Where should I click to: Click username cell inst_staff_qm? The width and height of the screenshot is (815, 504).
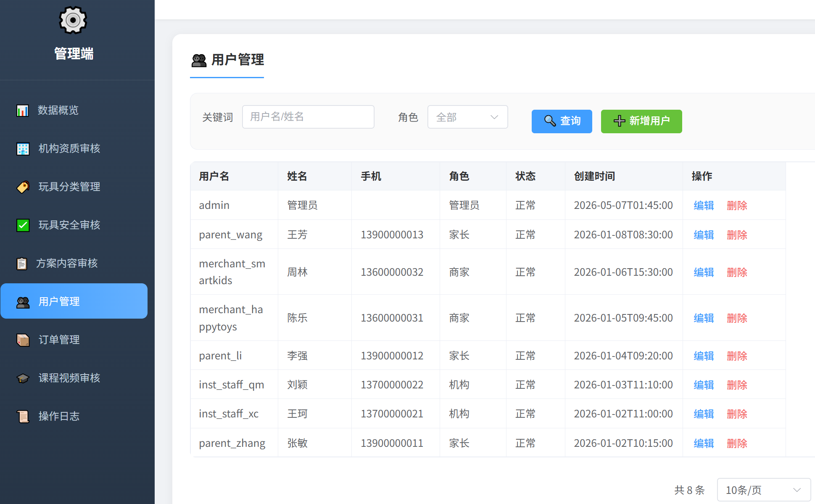coord(232,385)
